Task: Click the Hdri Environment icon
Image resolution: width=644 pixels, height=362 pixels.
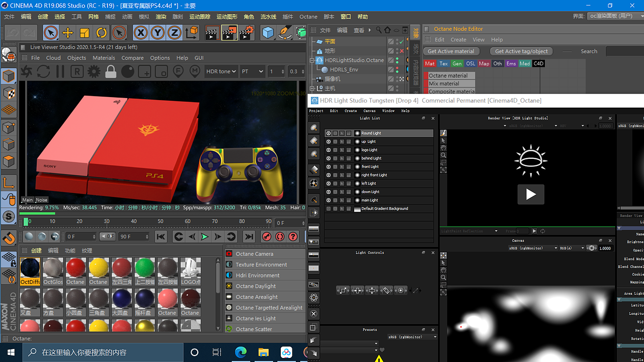Action: click(x=229, y=276)
